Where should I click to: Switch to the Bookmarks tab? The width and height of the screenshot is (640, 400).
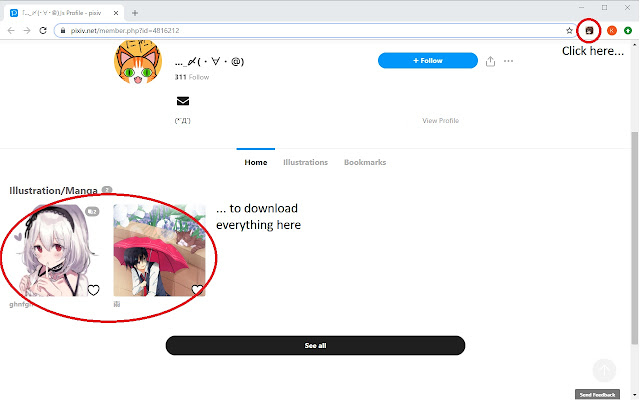pos(365,162)
